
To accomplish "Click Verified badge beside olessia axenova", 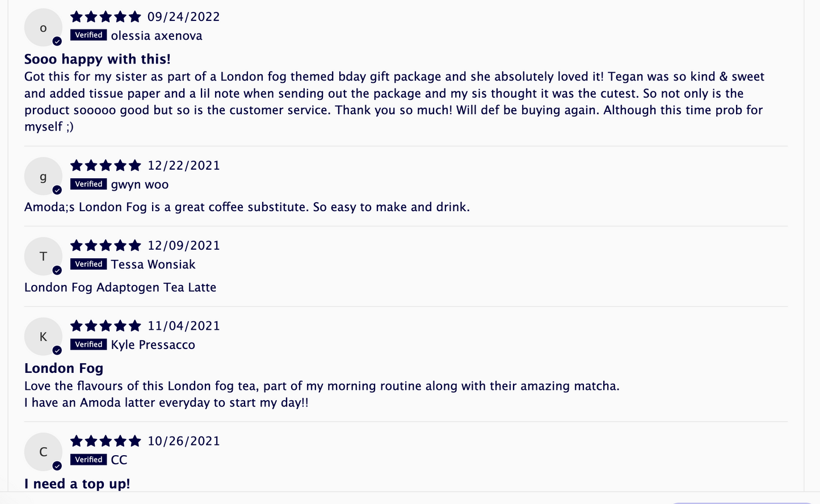I will [x=89, y=35].
